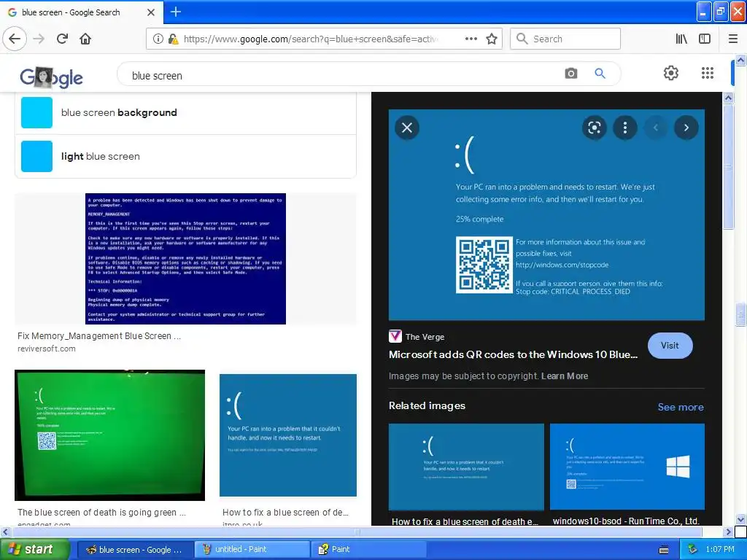This screenshot has width=747, height=560.
Task: Switch to 'Paint' help window in taskbar
Action: (x=368, y=549)
